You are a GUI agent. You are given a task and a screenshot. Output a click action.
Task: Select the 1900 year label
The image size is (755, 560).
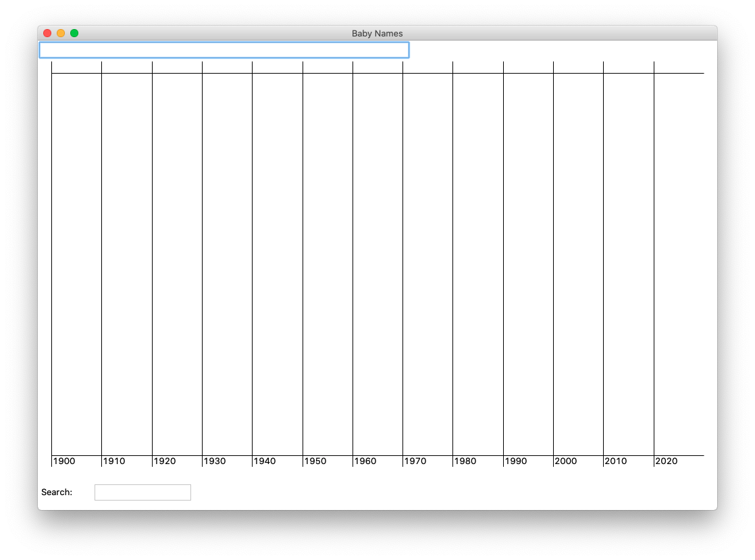point(64,461)
